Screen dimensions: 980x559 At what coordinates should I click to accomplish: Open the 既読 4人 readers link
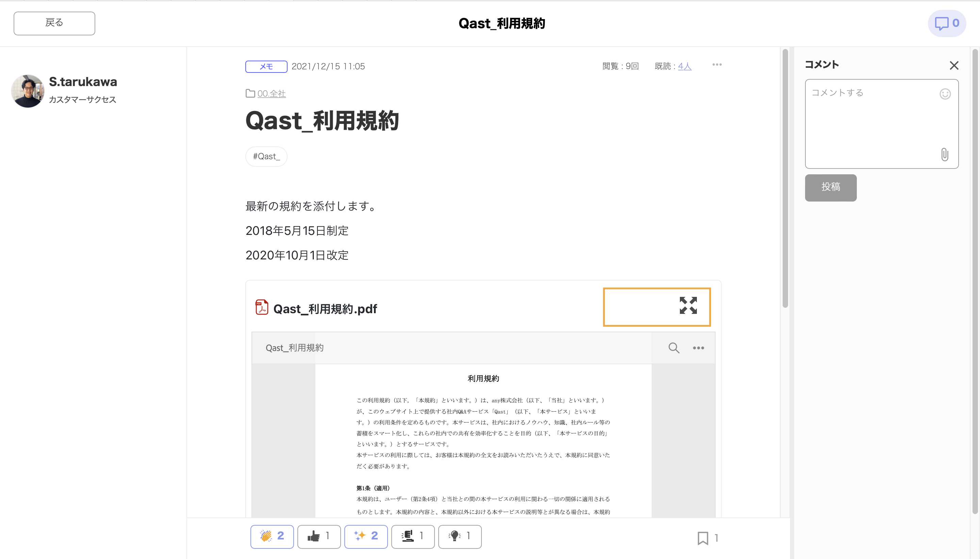685,66
